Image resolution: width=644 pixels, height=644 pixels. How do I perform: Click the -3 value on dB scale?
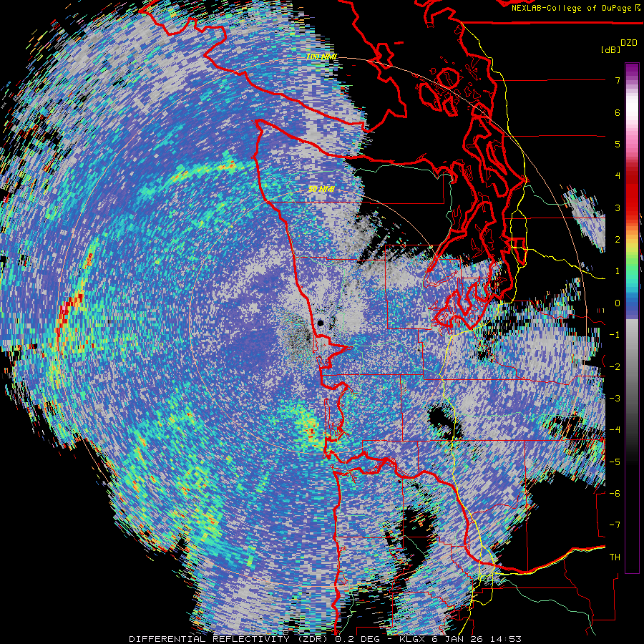click(615, 398)
